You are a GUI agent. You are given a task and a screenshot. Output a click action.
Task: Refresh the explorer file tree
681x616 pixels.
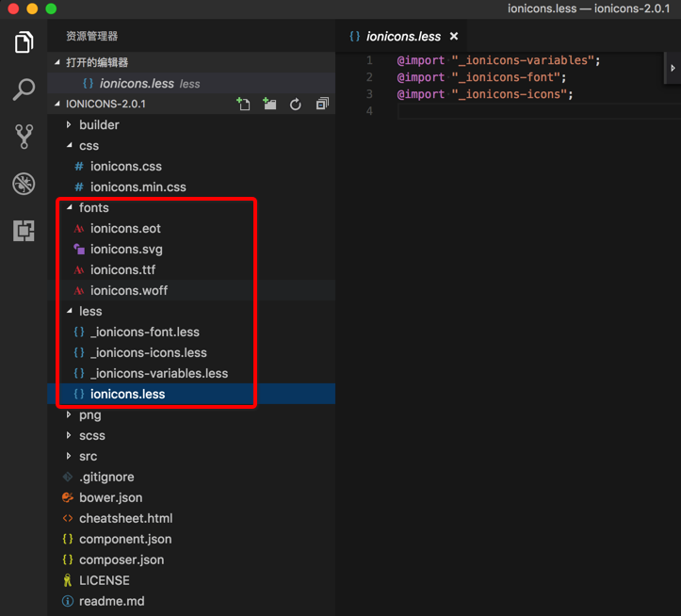296,105
